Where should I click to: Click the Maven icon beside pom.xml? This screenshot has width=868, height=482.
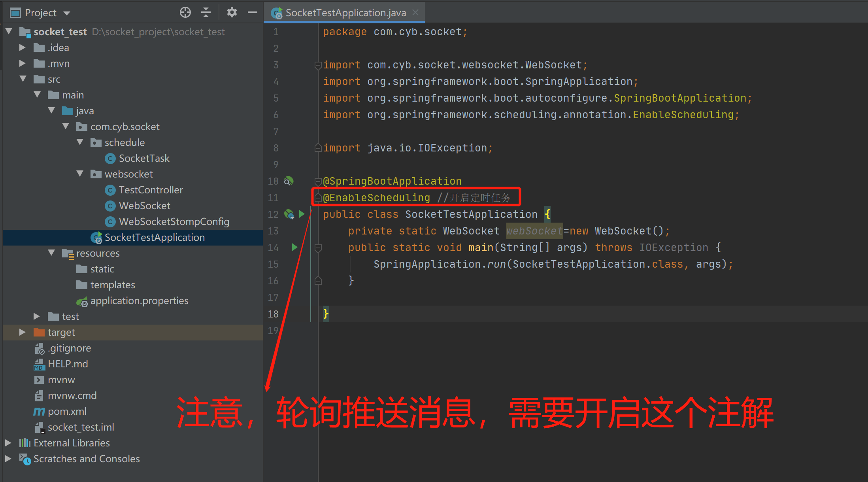pyautogui.click(x=38, y=411)
